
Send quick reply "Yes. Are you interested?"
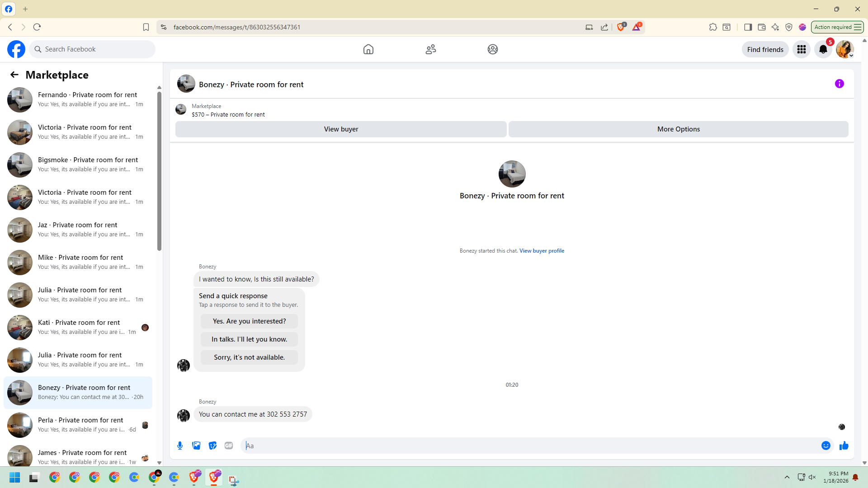(x=249, y=321)
